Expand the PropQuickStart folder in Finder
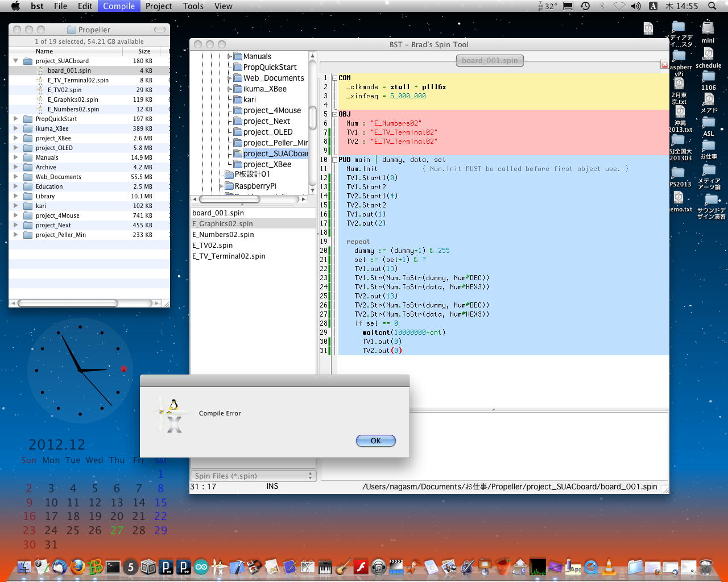 tap(15, 119)
